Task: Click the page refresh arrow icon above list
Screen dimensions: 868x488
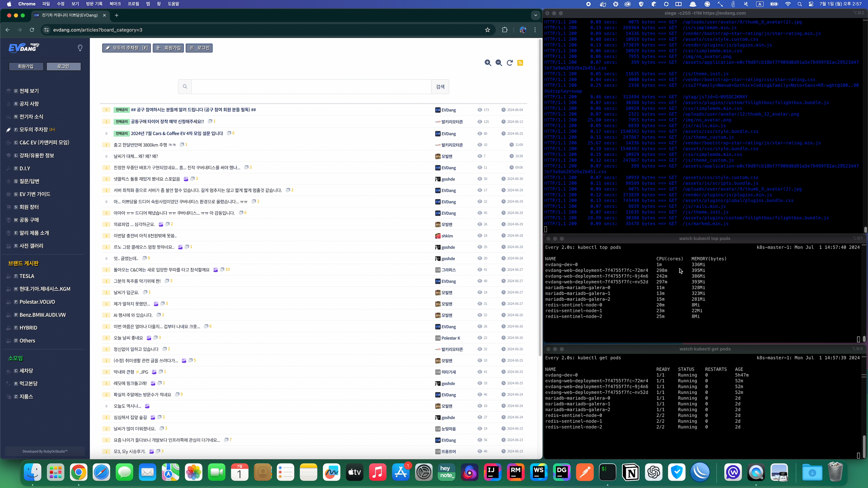Action: tap(509, 63)
